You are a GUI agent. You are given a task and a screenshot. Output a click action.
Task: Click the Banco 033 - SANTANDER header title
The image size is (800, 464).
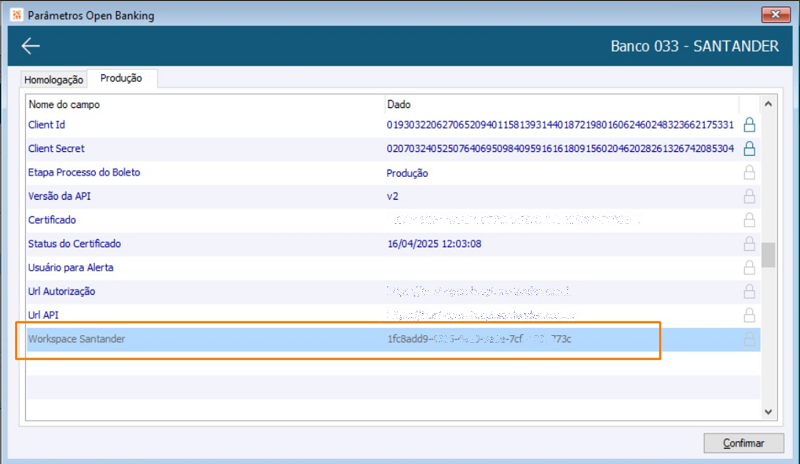pyautogui.click(x=695, y=46)
